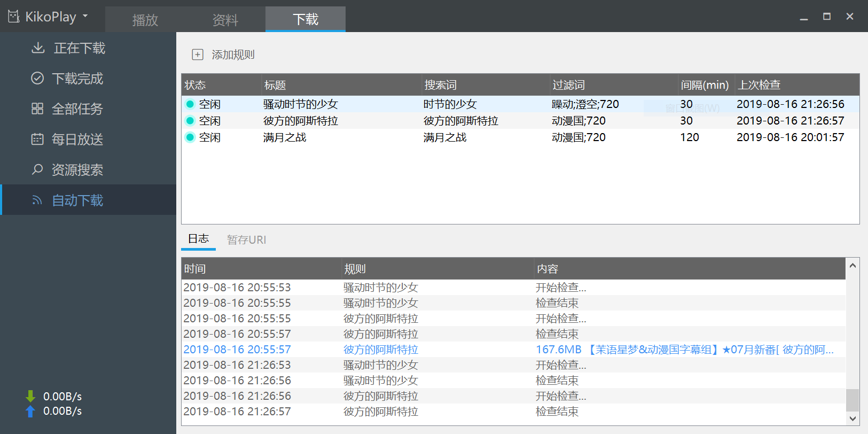Click status dot of 彼方的阿斯特拉 rule
This screenshot has height=434, width=868.
point(190,121)
